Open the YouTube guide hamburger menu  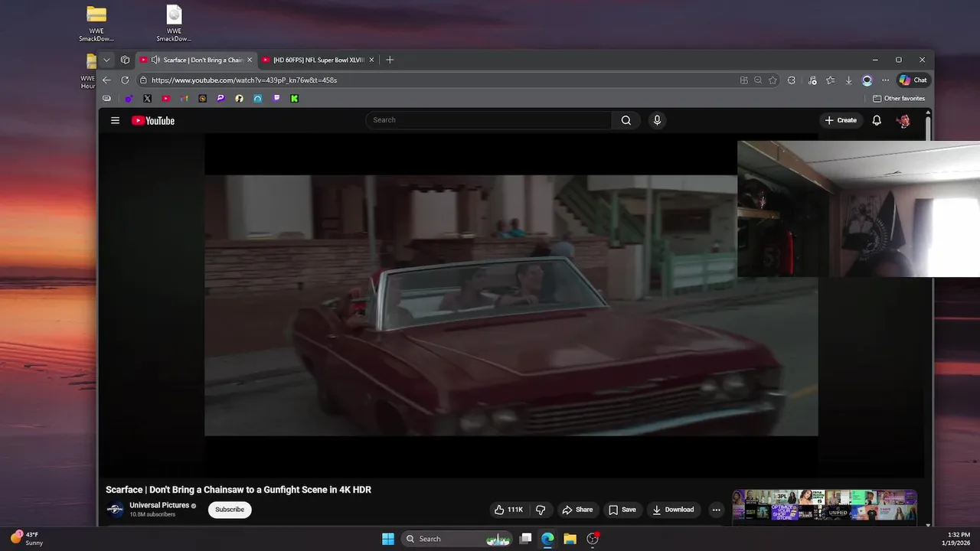coord(115,120)
